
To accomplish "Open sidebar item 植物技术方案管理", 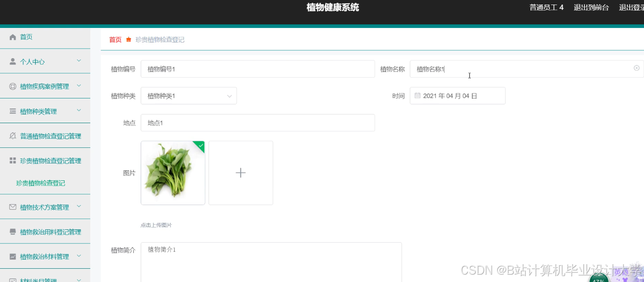I will pos(45,207).
